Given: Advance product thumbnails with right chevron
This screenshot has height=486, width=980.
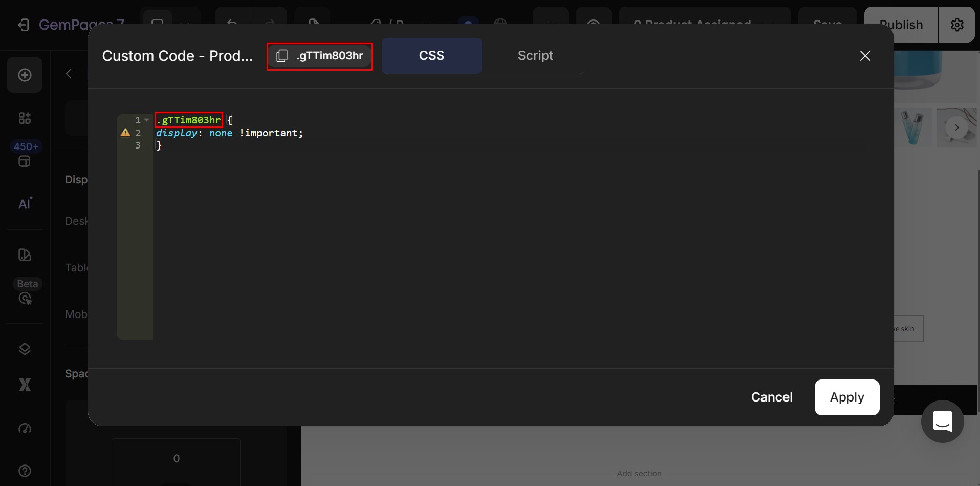Looking at the screenshot, I should pos(956,128).
